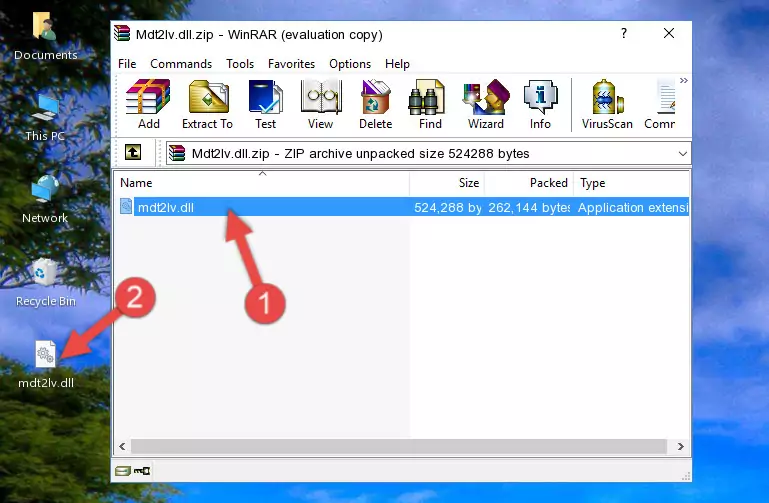Select the Network desktop icon
Image resolution: width=769 pixels, height=503 pixels.
(x=45, y=200)
